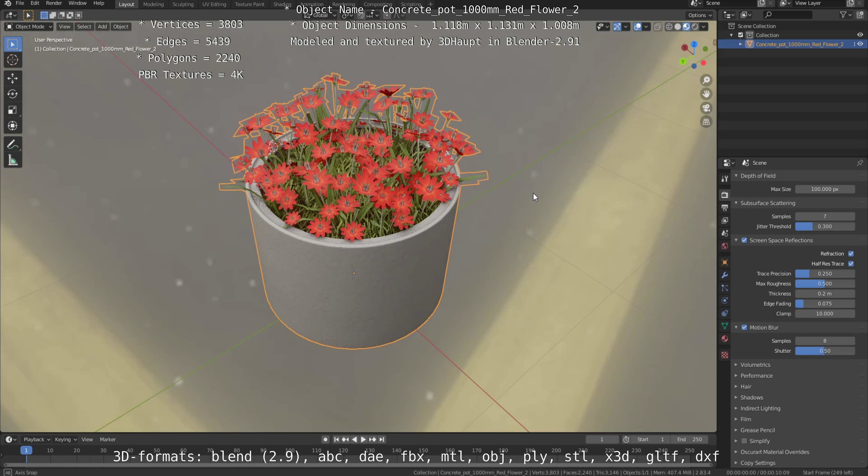This screenshot has width=868, height=476.
Task: Open the Particles properties tab
Action: coord(724,288)
